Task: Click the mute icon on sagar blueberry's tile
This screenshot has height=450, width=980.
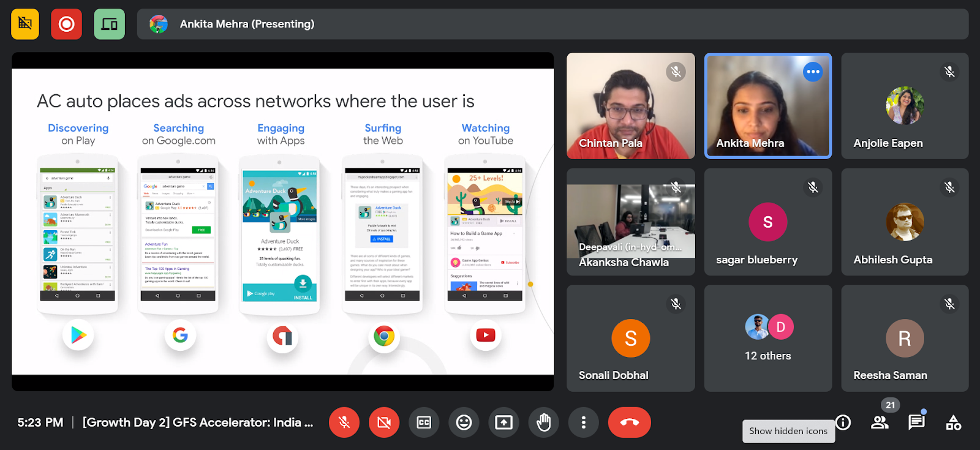Action: click(813, 187)
